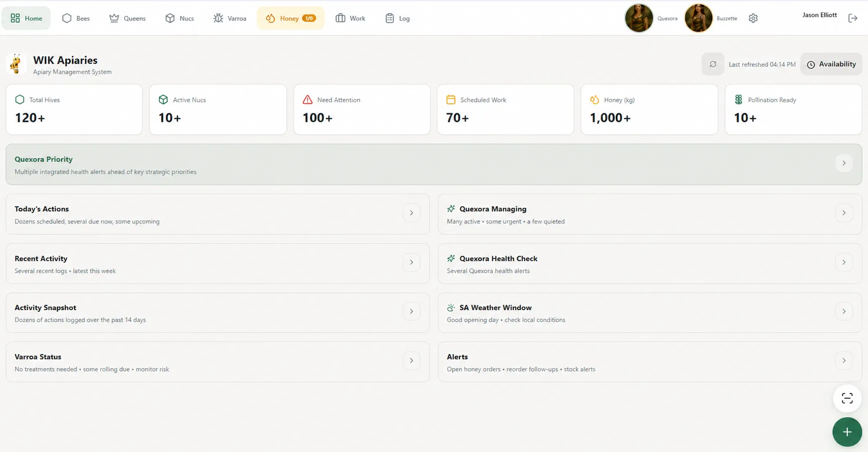The height and width of the screenshot is (452, 868).
Task: Open the Availability button
Action: [831, 64]
